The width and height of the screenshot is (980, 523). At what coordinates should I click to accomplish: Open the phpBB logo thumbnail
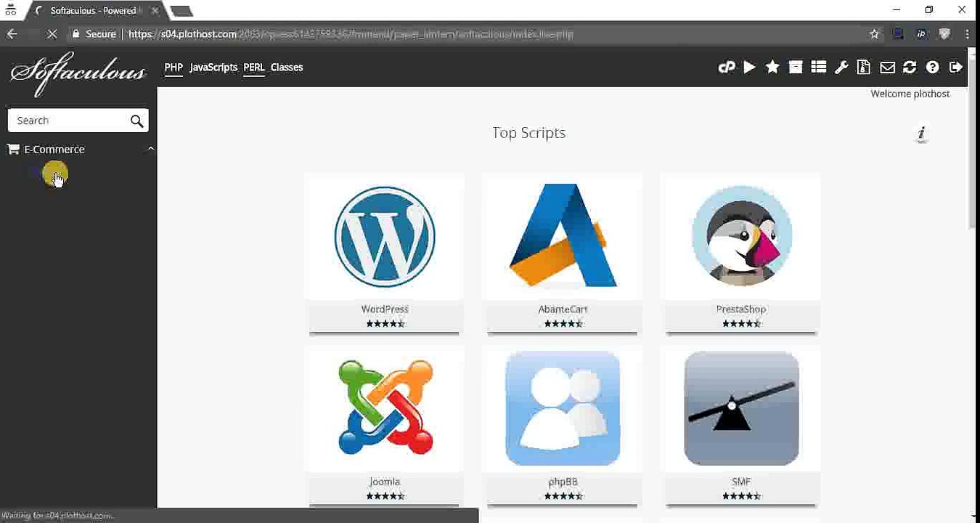[563, 409]
